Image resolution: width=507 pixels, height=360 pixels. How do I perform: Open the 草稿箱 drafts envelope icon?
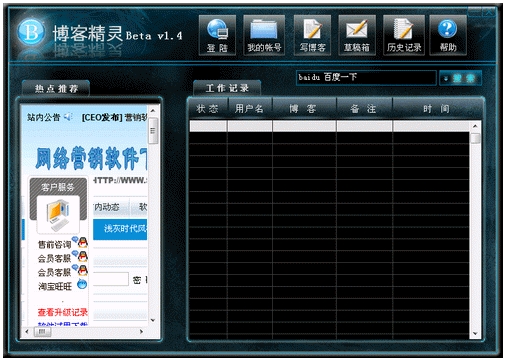coord(357,35)
